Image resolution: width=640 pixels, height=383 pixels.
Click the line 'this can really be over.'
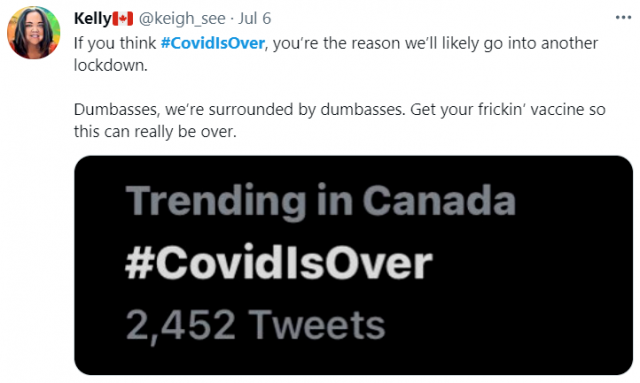click(x=155, y=132)
